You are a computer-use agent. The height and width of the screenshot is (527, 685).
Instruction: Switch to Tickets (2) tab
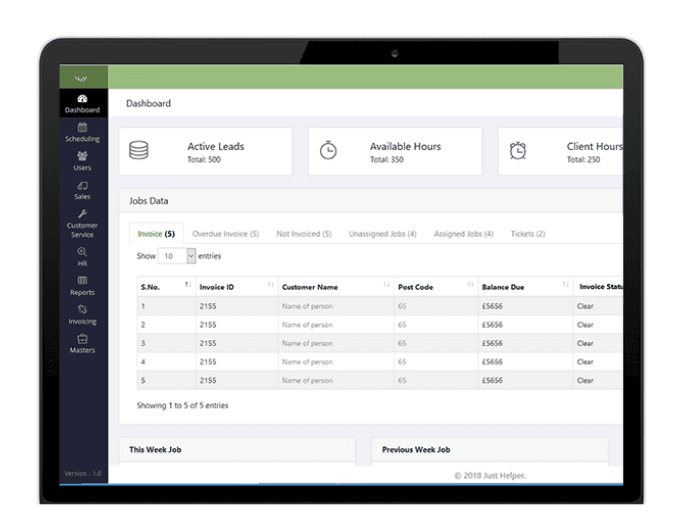[528, 234]
